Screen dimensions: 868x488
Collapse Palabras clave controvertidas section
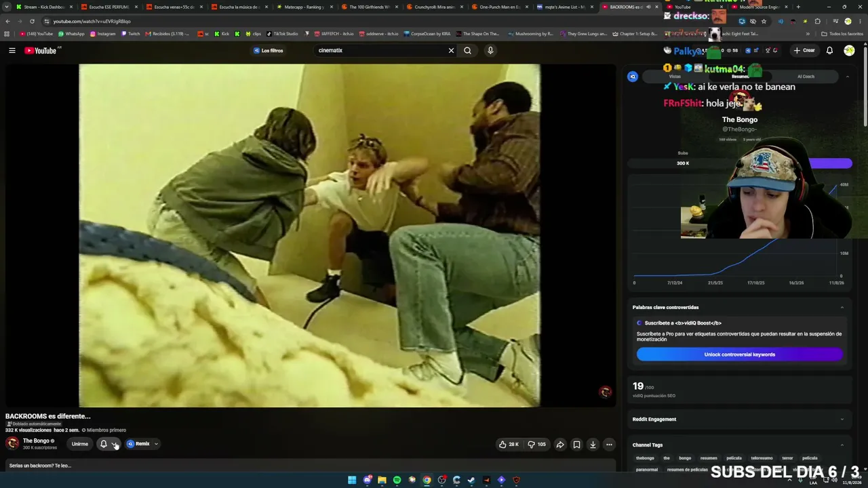[x=842, y=307]
